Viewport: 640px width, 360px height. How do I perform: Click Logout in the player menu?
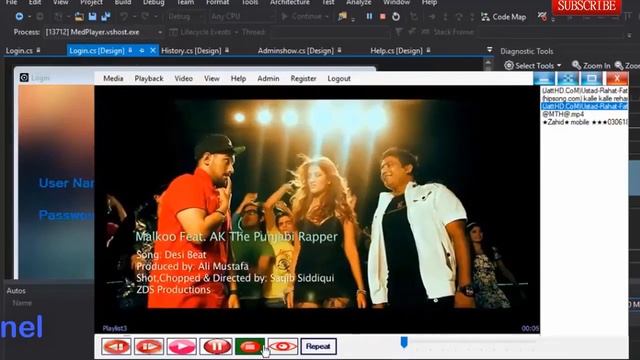(339, 78)
